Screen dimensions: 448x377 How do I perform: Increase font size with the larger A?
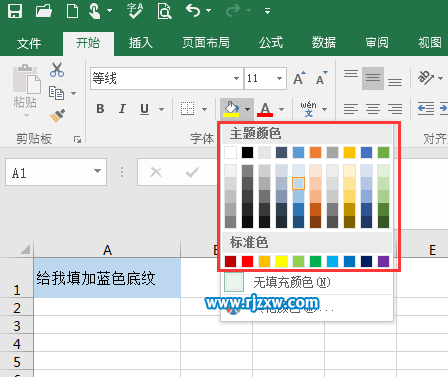[299, 78]
